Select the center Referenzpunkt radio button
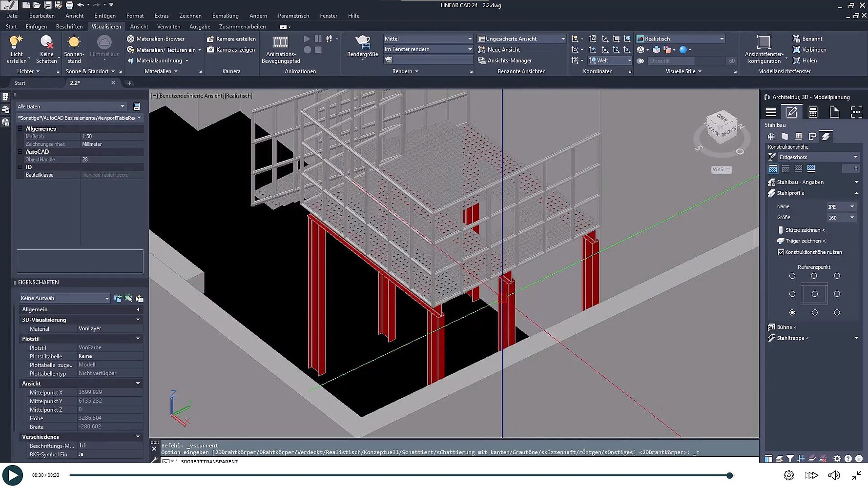 click(814, 294)
